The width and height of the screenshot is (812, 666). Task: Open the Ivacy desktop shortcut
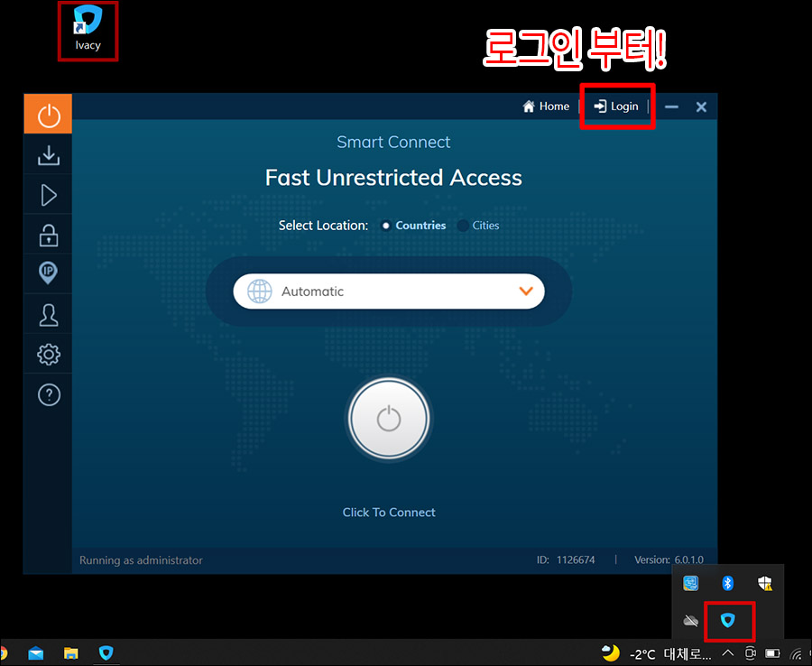88,29
